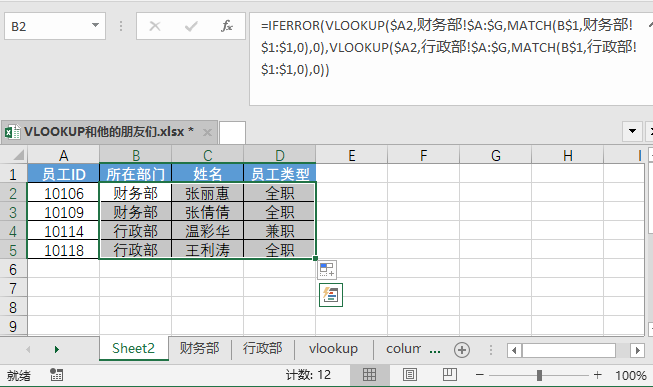This screenshot has width=653, height=387.
Task: Click the macro recording status bar icon
Action: pyautogui.click(x=56, y=375)
